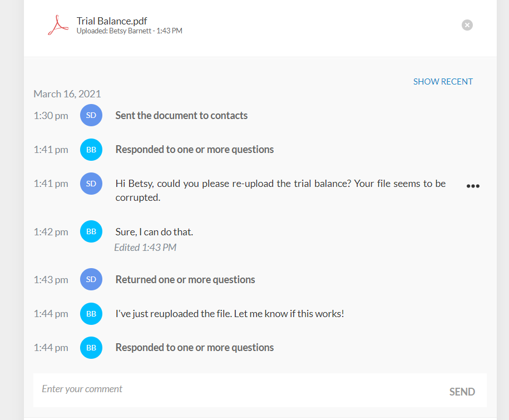Select the BB avatar next to the reupload confirmation

tap(91, 313)
